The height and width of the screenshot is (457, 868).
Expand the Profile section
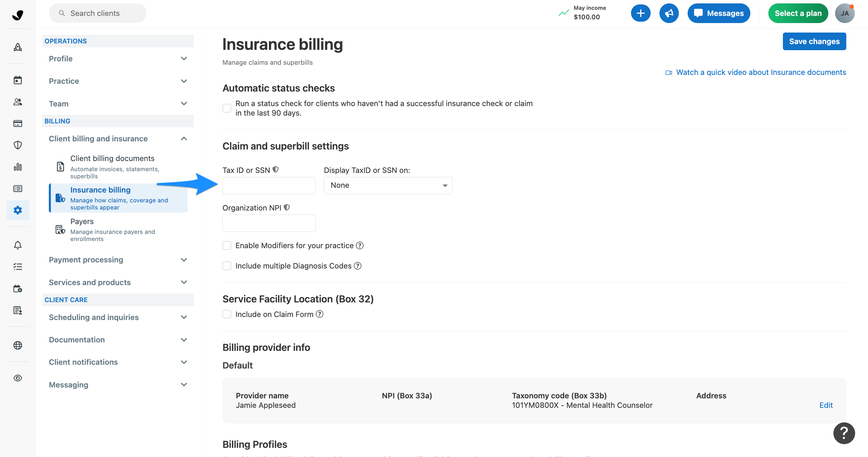pyautogui.click(x=118, y=59)
